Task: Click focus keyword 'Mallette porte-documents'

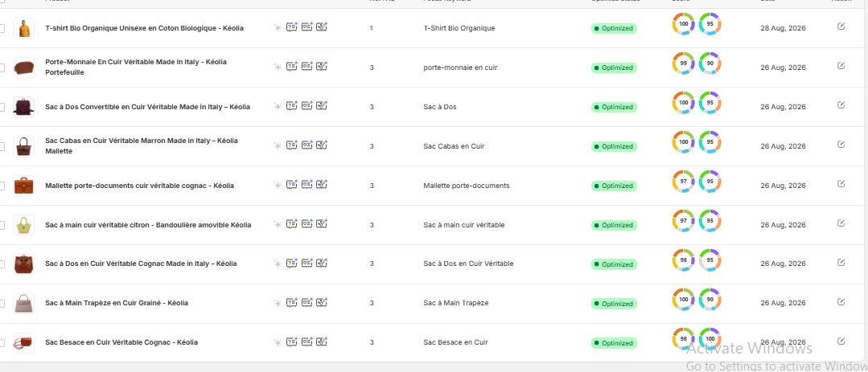Action: click(x=467, y=186)
